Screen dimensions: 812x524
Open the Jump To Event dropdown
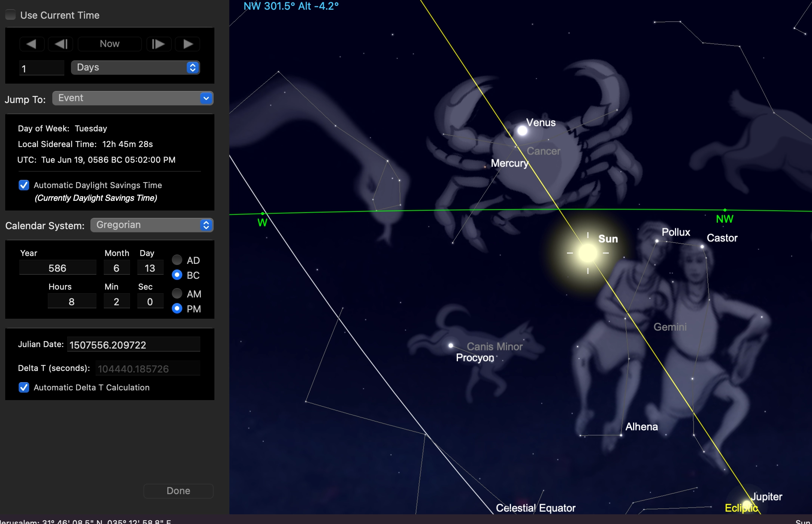click(x=133, y=98)
